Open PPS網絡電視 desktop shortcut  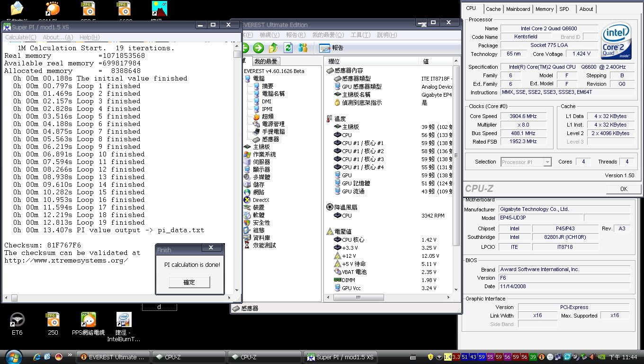(x=88, y=324)
